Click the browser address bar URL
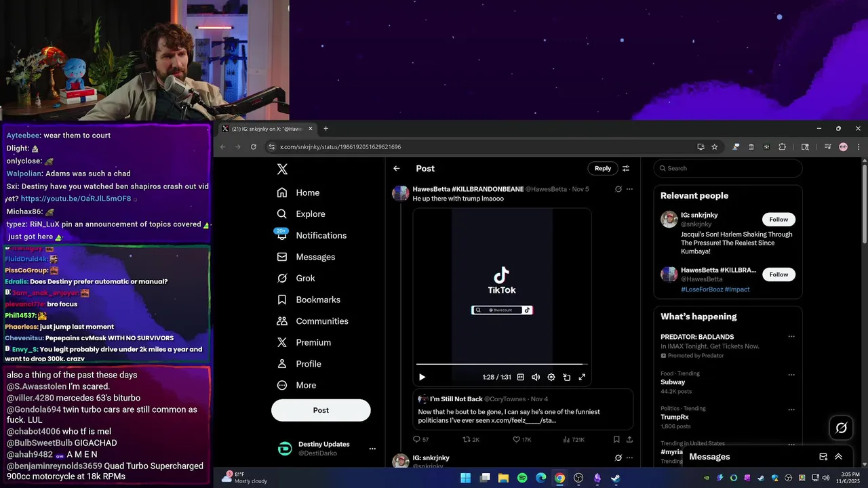The image size is (868, 488). [x=340, y=146]
